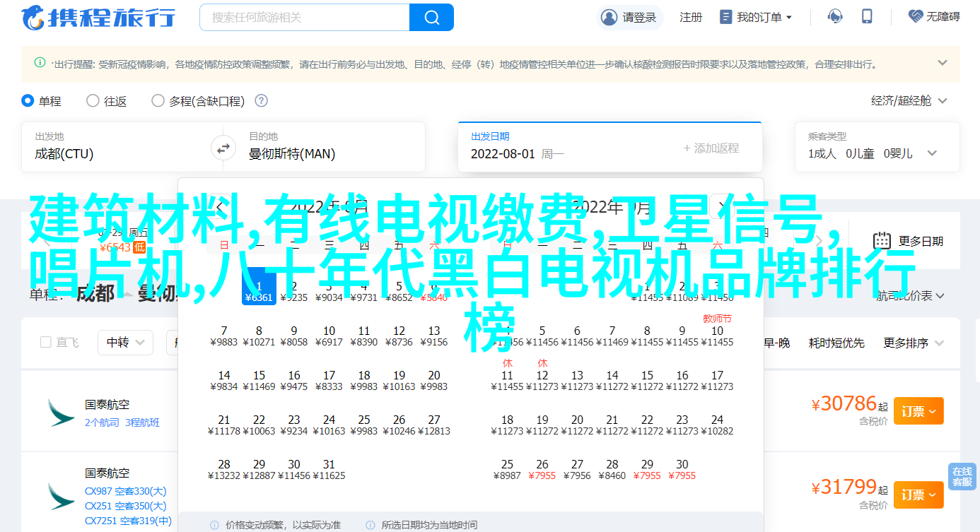Open the 2个航司 3程航班 details link
The width and height of the screenshot is (980, 532).
122,422
